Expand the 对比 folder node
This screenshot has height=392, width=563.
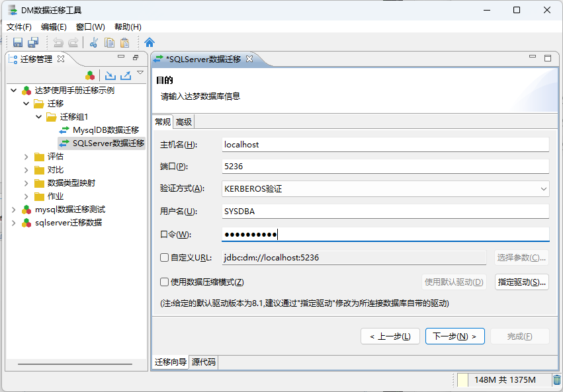[26, 170]
